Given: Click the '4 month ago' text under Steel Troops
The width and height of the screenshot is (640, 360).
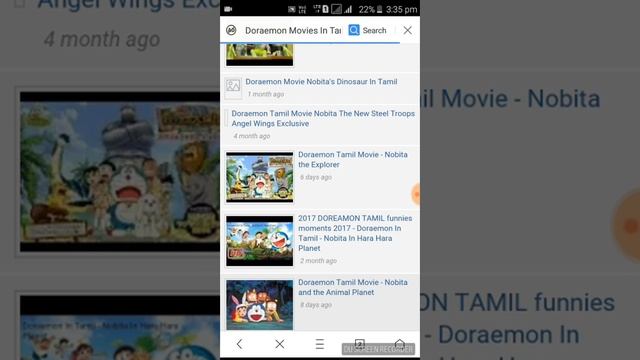Looking at the screenshot, I should (x=252, y=136).
